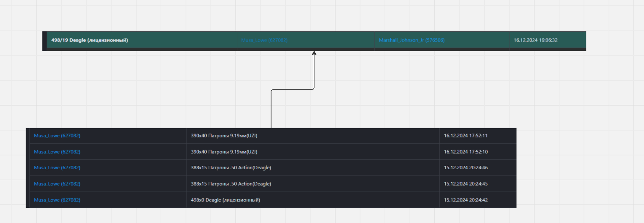The width and height of the screenshot is (644, 223).
Task: Click UZI ammo entry logged at 17:52:11
Action: coord(224,136)
